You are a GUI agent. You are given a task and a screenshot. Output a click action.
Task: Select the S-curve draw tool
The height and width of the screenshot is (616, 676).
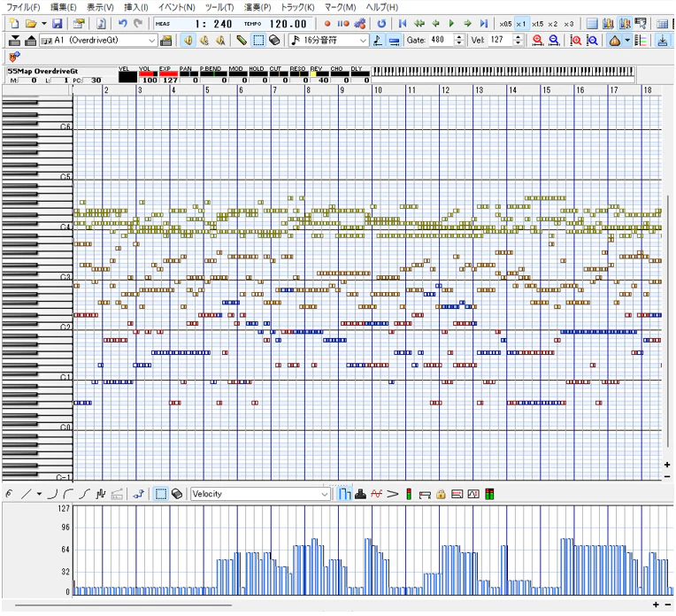pyautogui.click(x=85, y=494)
